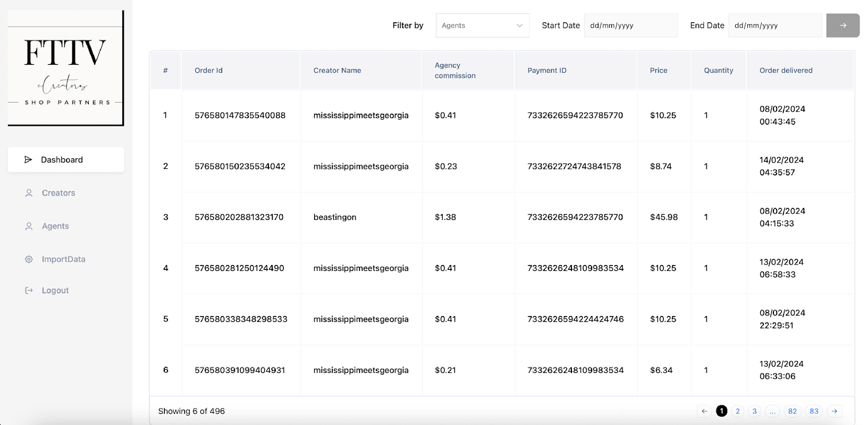This screenshot has height=425, width=868.
Task: Click mississippimeetsgeorgia in row 5
Action: (361, 319)
